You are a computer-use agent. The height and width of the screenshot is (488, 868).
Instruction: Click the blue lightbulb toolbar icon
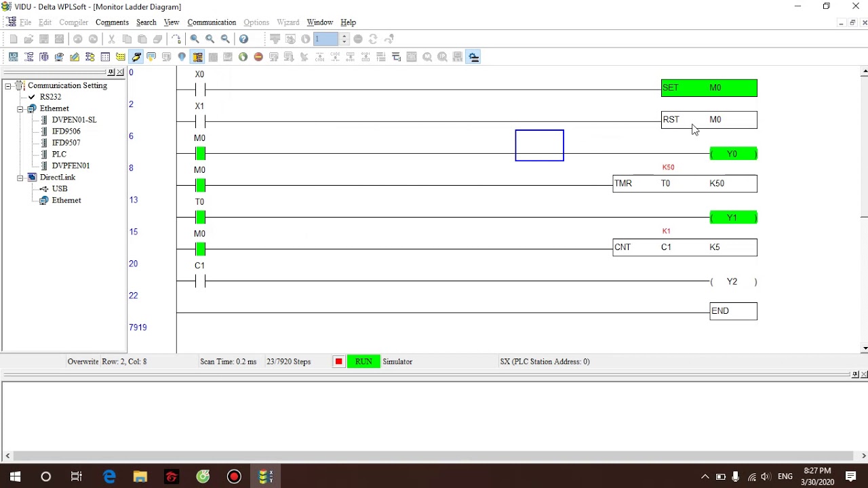[182, 57]
